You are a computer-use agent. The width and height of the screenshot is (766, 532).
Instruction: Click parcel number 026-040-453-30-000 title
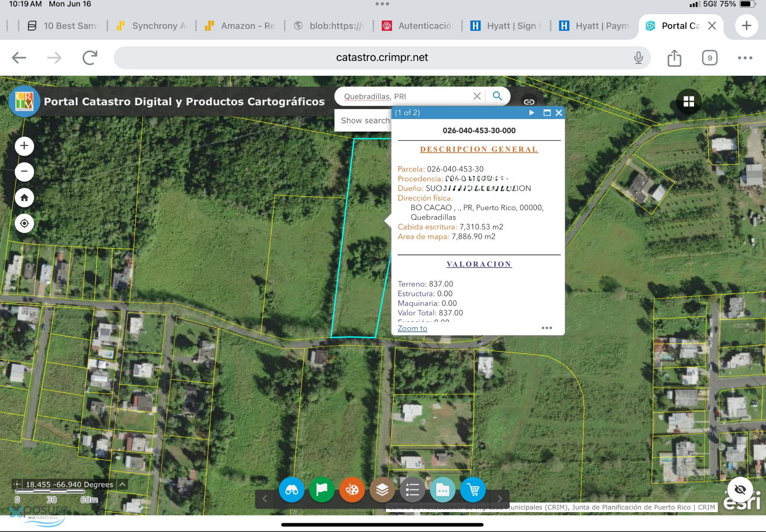[x=479, y=131]
